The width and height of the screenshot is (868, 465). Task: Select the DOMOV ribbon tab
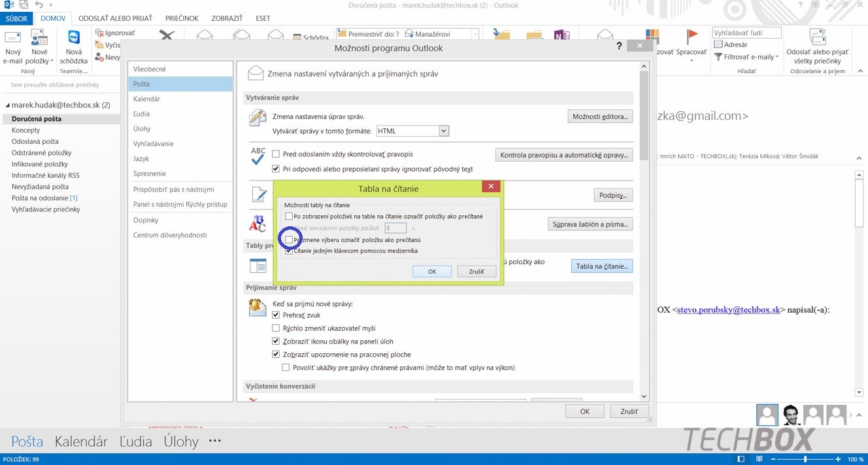pos(53,18)
